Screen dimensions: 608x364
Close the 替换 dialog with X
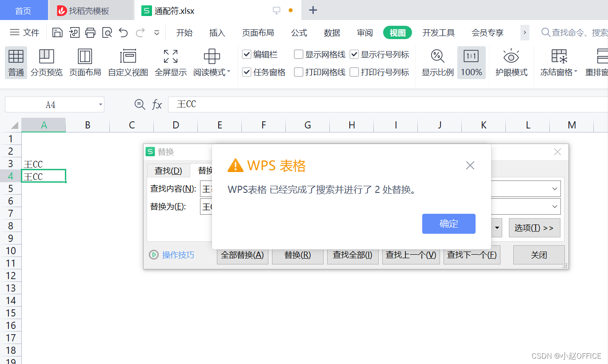point(558,152)
